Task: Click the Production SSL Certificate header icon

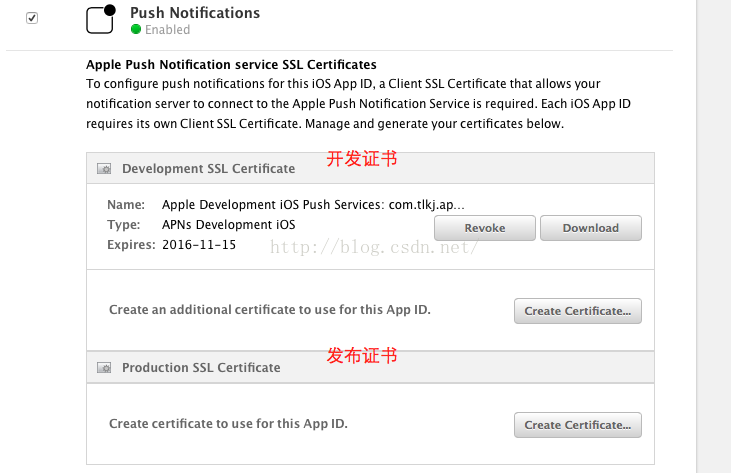Action: click(104, 368)
